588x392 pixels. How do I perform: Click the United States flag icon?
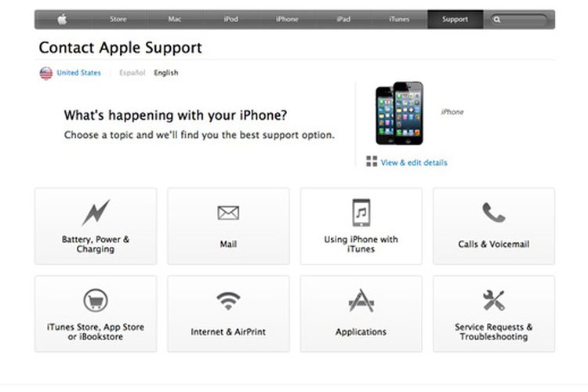click(x=46, y=73)
